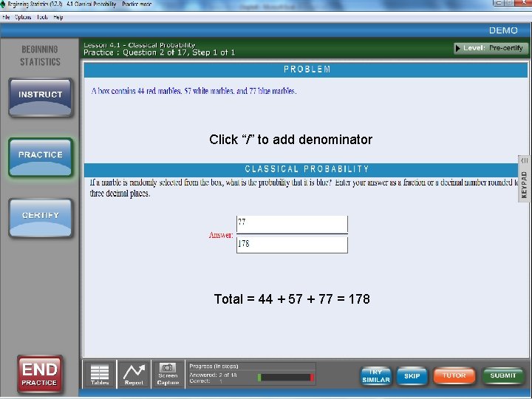Click the application leaf icon in title bar
Image resolution: width=532 pixels, height=399 pixels.
pyautogui.click(x=3, y=4)
